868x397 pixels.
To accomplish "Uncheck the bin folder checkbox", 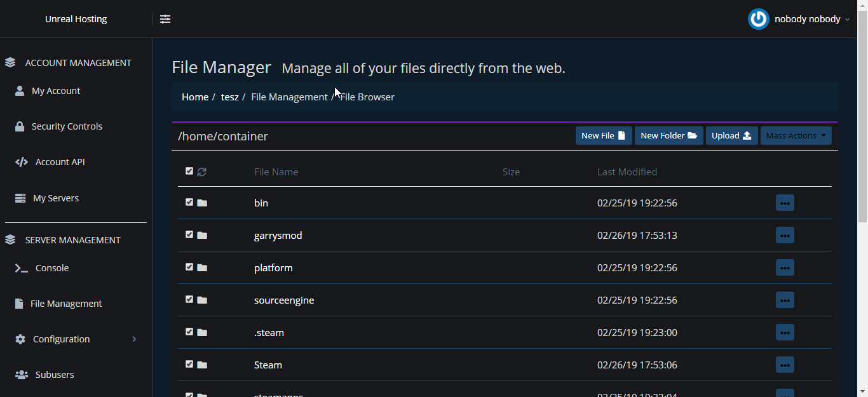I will click(x=189, y=202).
